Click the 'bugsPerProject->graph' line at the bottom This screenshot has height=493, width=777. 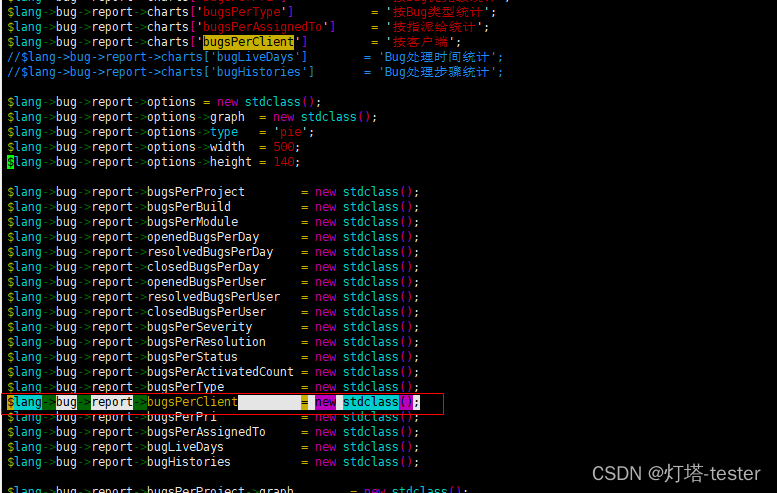(237, 489)
